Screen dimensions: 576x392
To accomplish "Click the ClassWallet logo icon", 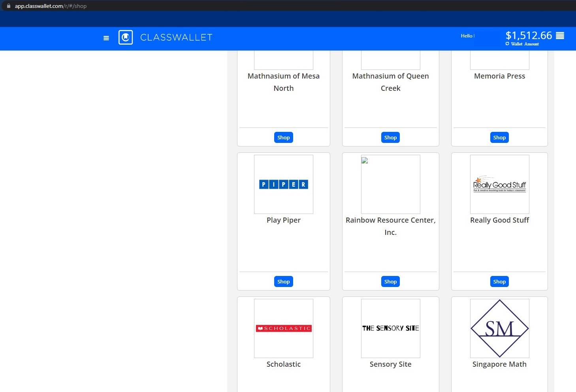I will coord(126,38).
